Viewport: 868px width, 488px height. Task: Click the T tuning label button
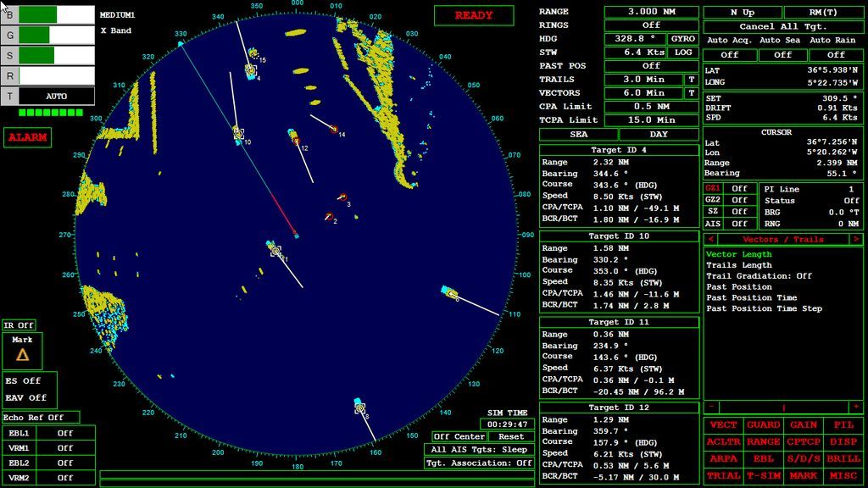(x=9, y=97)
